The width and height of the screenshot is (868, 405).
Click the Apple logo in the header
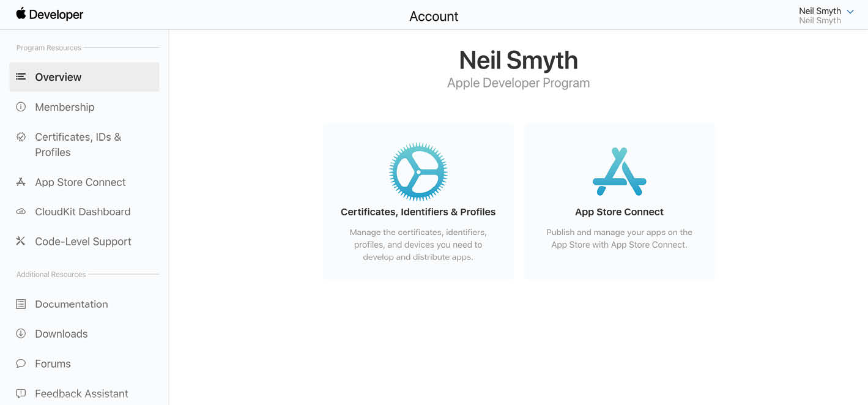click(x=21, y=13)
